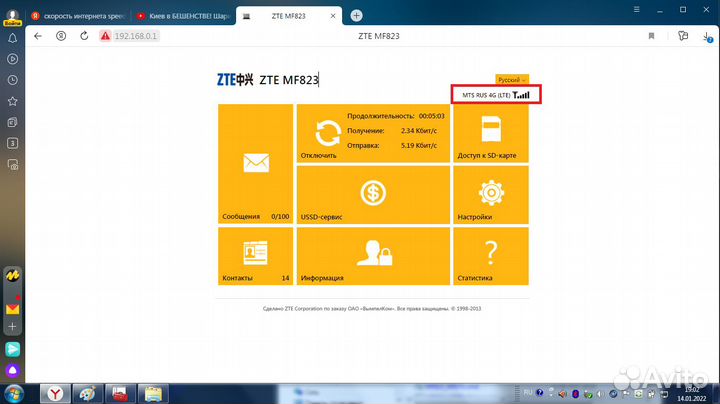The image size is (720, 404).
Task: Switch to the скорость интернета tab
Action: [x=78, y=16]
